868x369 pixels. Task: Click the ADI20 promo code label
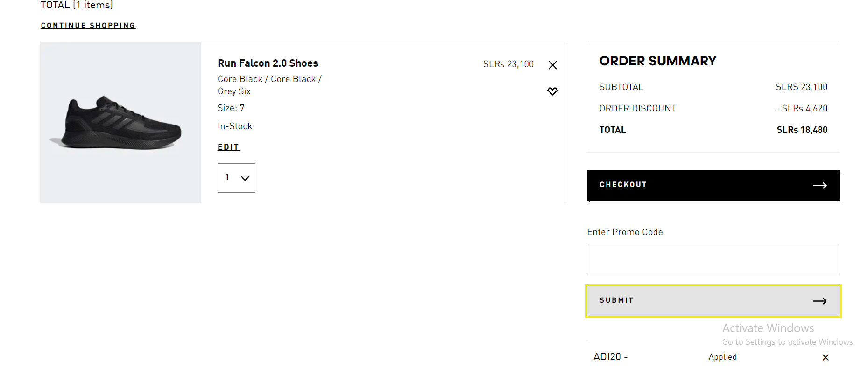point(611,356)
